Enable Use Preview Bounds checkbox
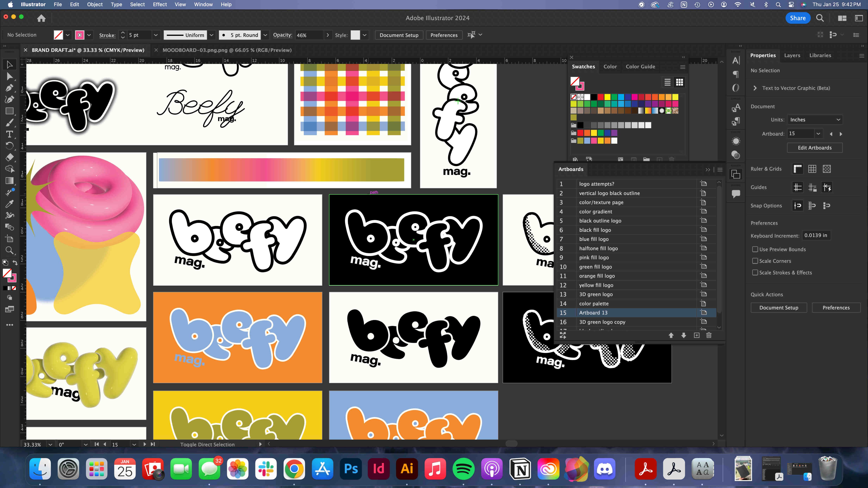868x488 pixels. pos(755,249)
